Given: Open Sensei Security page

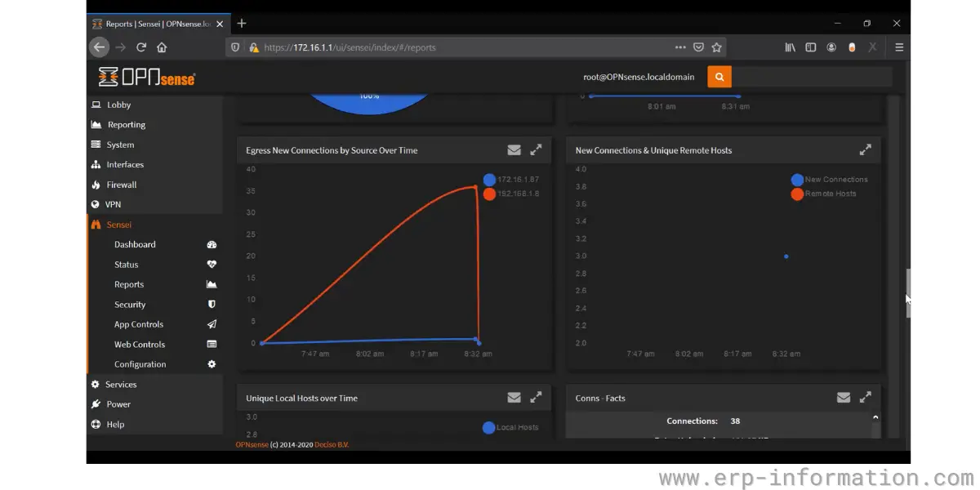Looking at the screenshot, I should click(x=130, y=305).
